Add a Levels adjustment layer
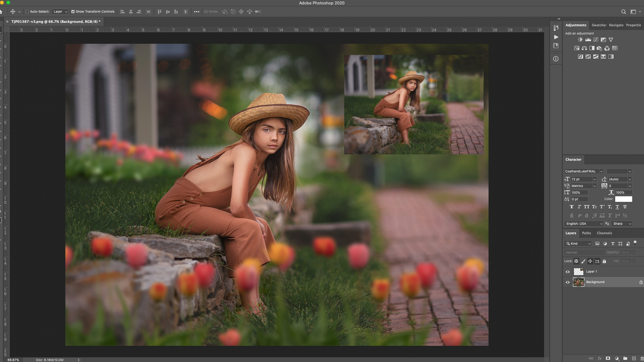 pos(588,40)
